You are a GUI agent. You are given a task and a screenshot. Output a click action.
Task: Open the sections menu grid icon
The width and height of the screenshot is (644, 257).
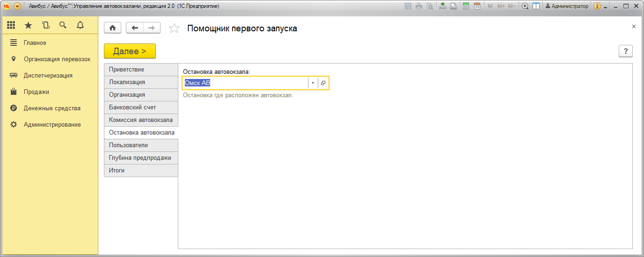pyautogui.click(x=11, y=25)
